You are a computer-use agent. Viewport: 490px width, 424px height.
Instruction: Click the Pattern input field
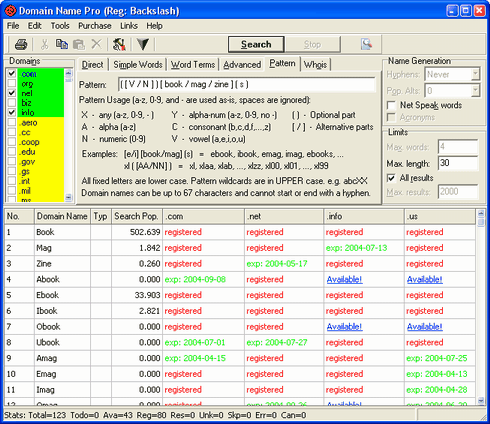point(247,84)
